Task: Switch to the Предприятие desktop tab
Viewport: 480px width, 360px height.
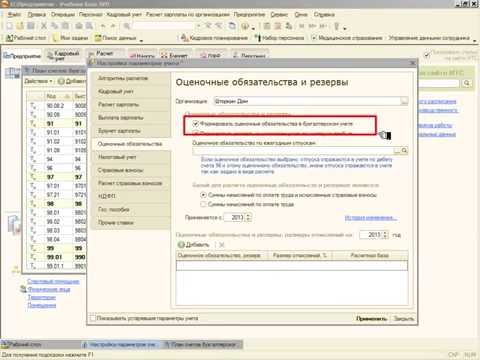Action: click(22, 56)
